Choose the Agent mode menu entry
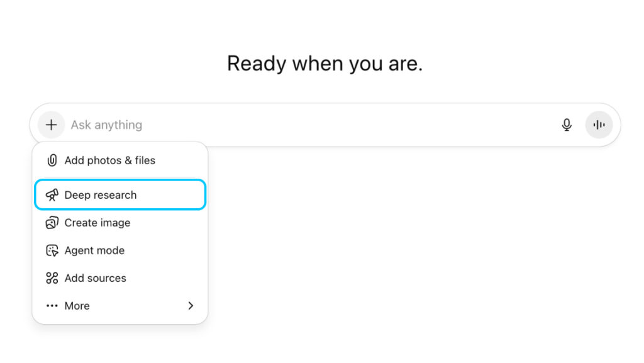Image resolution: width=644 pixels, height=363 pixels. (x=94, y=250)
